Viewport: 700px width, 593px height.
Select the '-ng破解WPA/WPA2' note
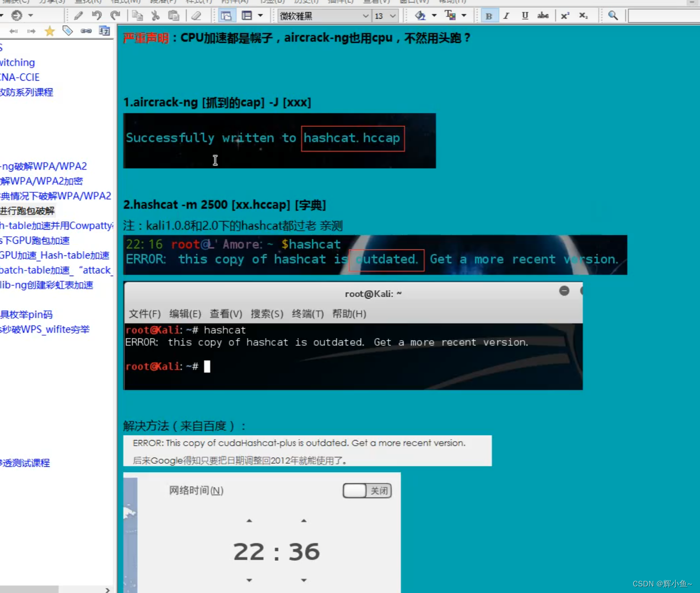pyautogui.click(x=43, y=166)
